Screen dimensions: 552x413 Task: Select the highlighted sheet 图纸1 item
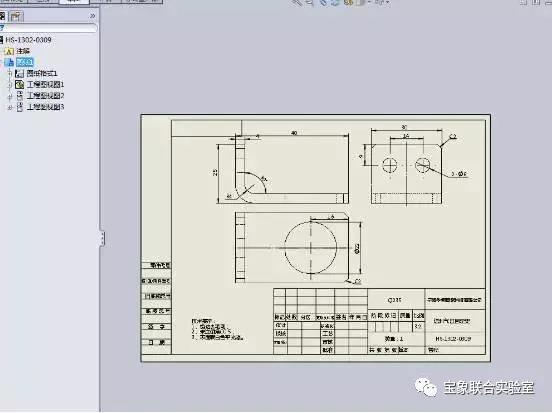coord(25,62)
